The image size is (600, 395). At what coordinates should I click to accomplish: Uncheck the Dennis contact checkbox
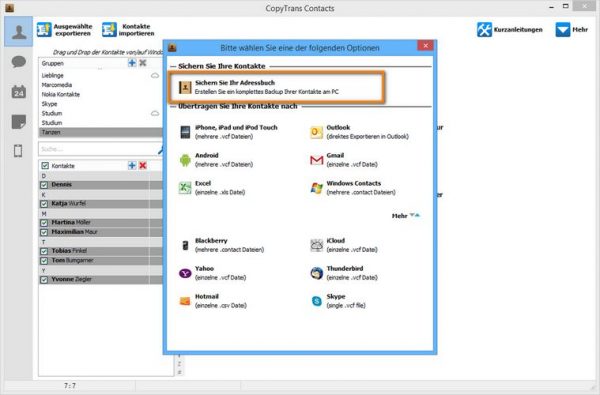pyautogui.click(x=44, y=185)
